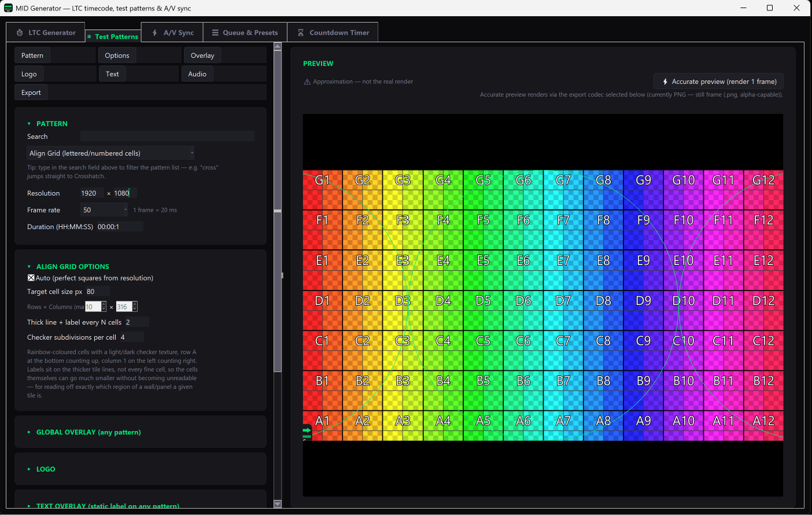Image resolution: width=812 pixels, height=515 pixels.
Task: Open the Align Grid pattern dropdown
Action: (110, 153)
